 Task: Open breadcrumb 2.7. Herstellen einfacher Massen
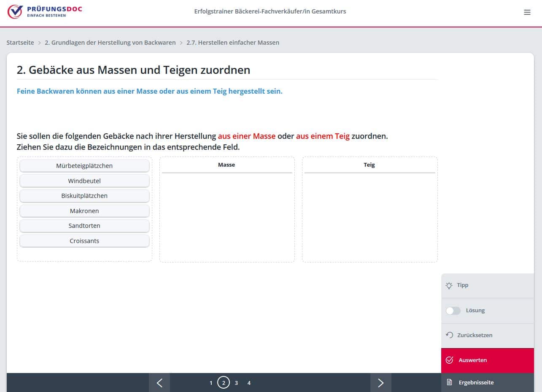pos(232,43)
